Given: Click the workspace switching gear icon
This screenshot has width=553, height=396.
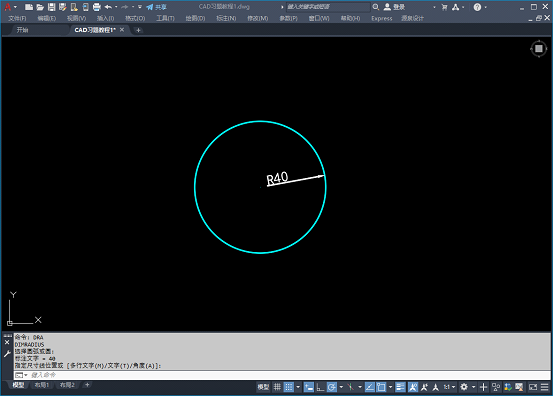Looking at the screenshot, I should 464,387.
